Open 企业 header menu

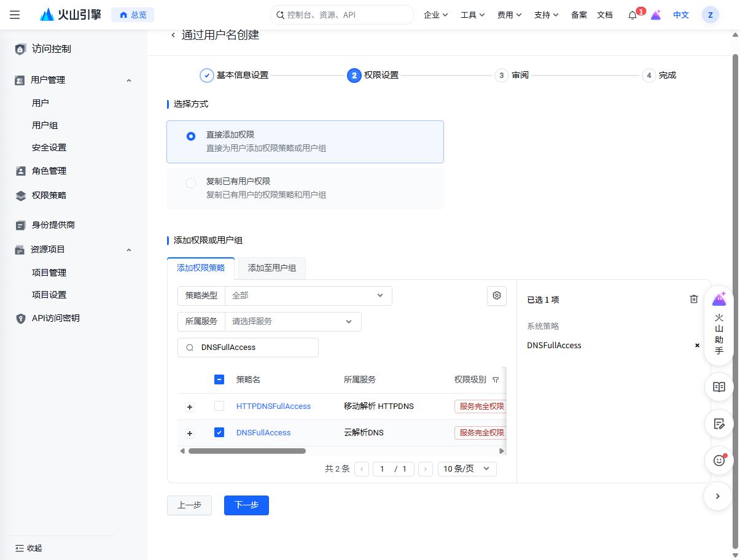[436, 15]
